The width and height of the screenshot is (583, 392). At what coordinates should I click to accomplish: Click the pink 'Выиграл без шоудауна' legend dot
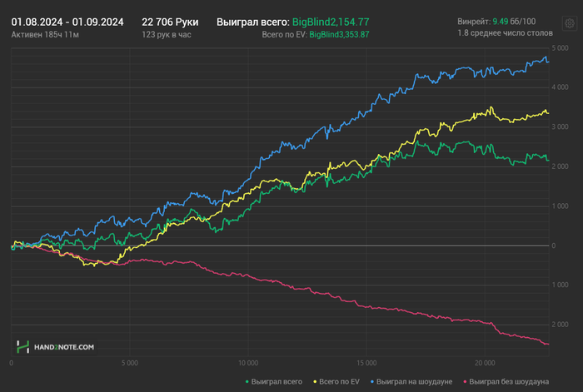(x=465, y=382)
